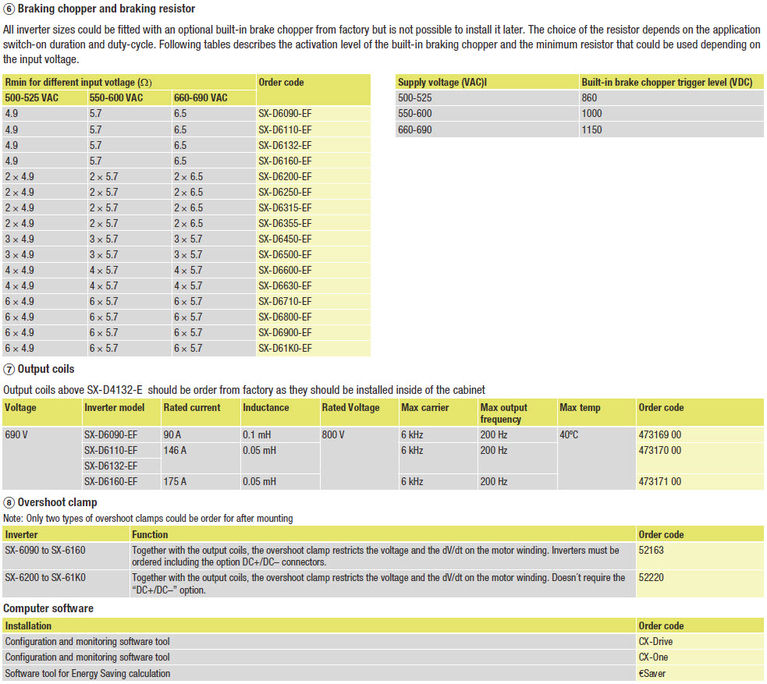Select the CX-One order code
The width and height of the screenshot is (767, 684).
pyautogui.click(x=654, y=657)
